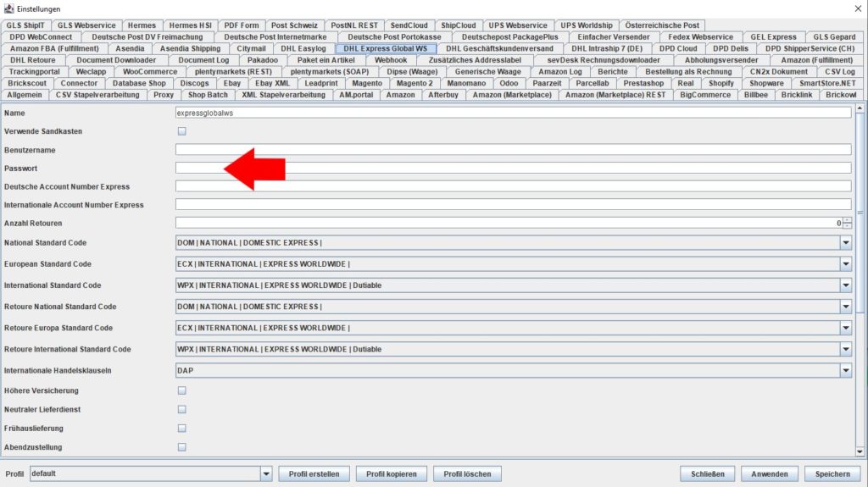Click into the Name field
This screenshot has height=487, width=868.
point(513,113)
